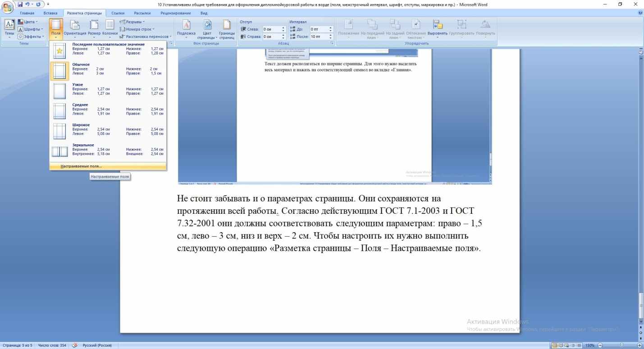Screen dimensions: 644x349
Task: Zoom out with minus button
Action: 600,346
